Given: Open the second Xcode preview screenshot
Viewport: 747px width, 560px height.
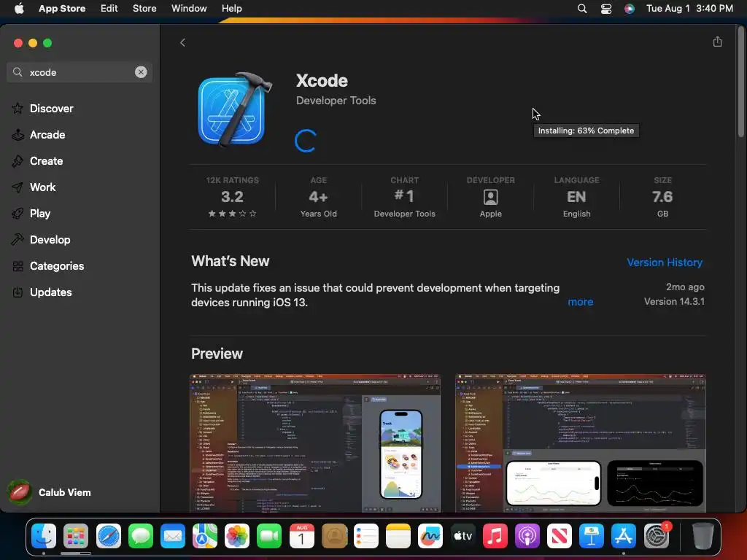Looking at the screenshot, I should [x=580, y=443].
